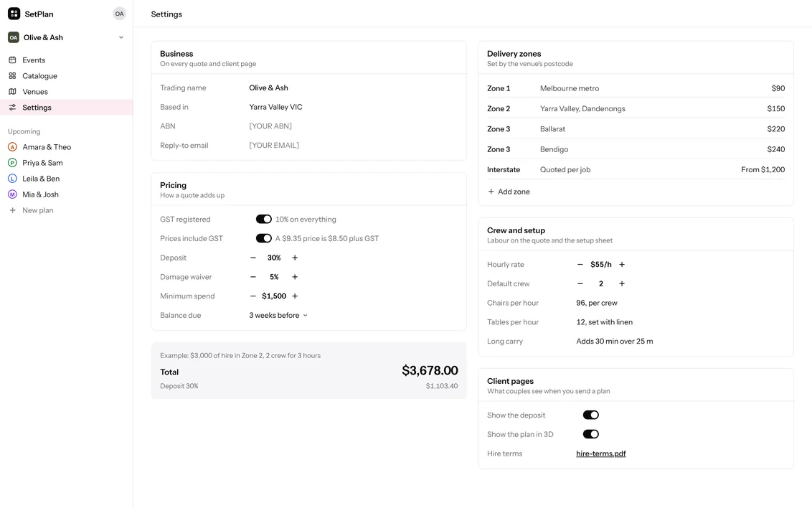This screenshot has height=508, width=812.
Task: Increase the Default crew count
Action: tap(622, 283)
